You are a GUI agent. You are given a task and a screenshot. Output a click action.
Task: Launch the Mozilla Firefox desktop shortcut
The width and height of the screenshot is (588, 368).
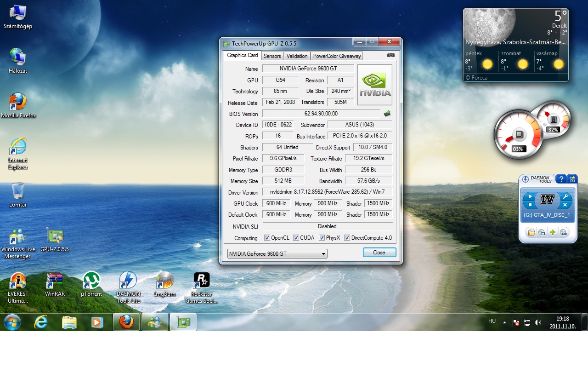[x=18, y=105]
